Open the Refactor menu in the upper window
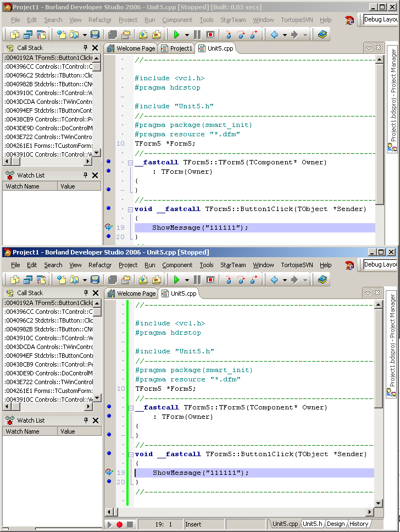 click(100, 20)
